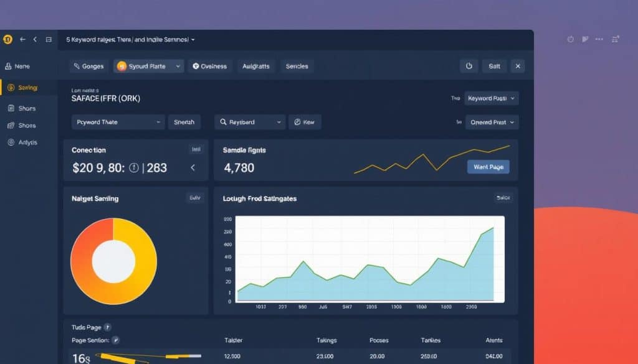Viewport: 638px width, 364px height.
Task: Click the desktop sliders settings icon
Action: tap(615, 39)
